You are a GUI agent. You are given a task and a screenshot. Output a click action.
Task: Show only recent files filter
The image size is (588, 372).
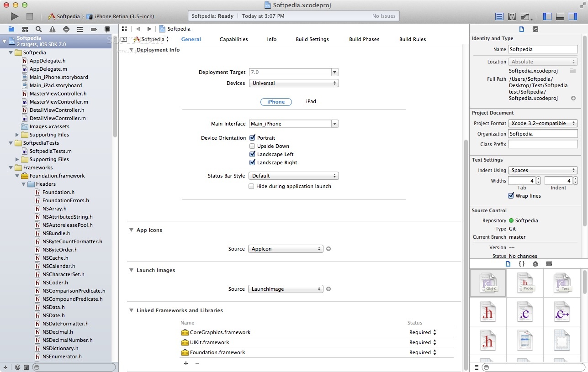17,367
